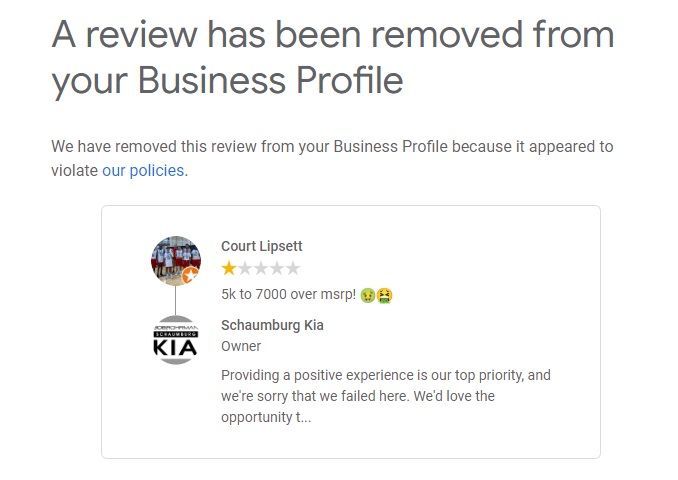Click the third gray rating star
The width and height of the screenshot is (678, 480).
pos(261,268)
